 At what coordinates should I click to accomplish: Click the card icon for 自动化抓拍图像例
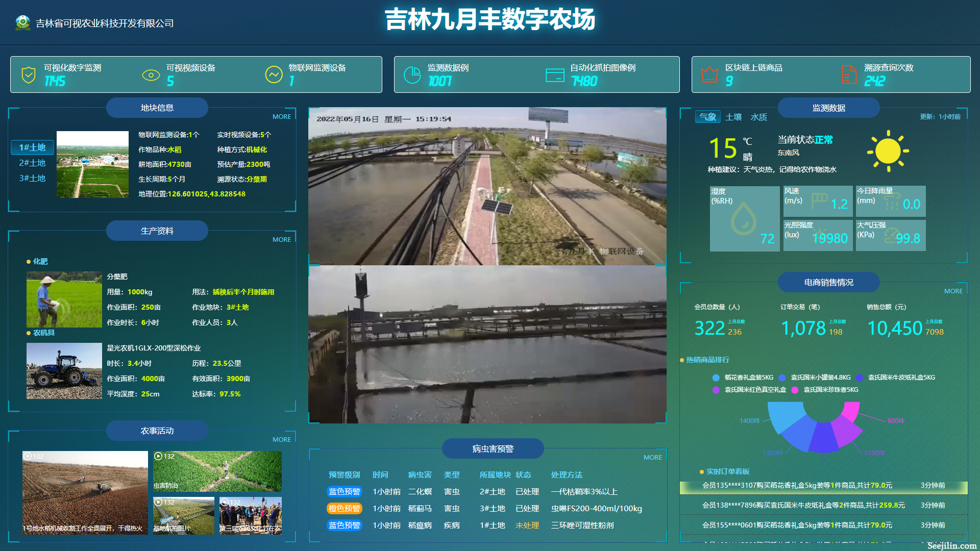click(x=555, y=75)
